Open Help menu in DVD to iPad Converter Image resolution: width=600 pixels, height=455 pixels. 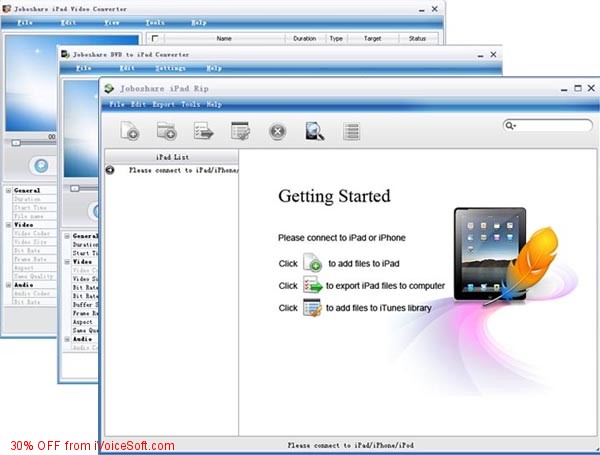(x=214, y=68)
